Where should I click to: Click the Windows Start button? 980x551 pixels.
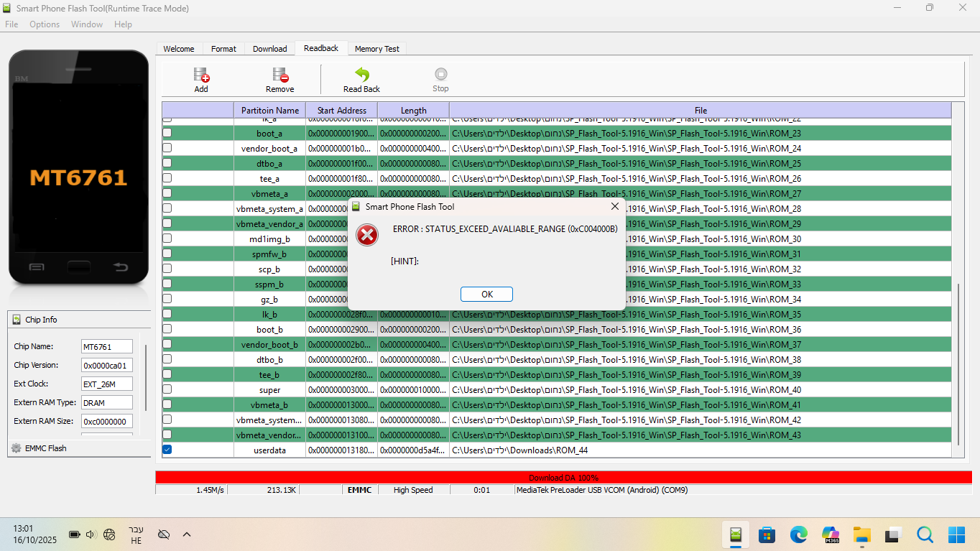pyautogui.click(x=956, y=534)
